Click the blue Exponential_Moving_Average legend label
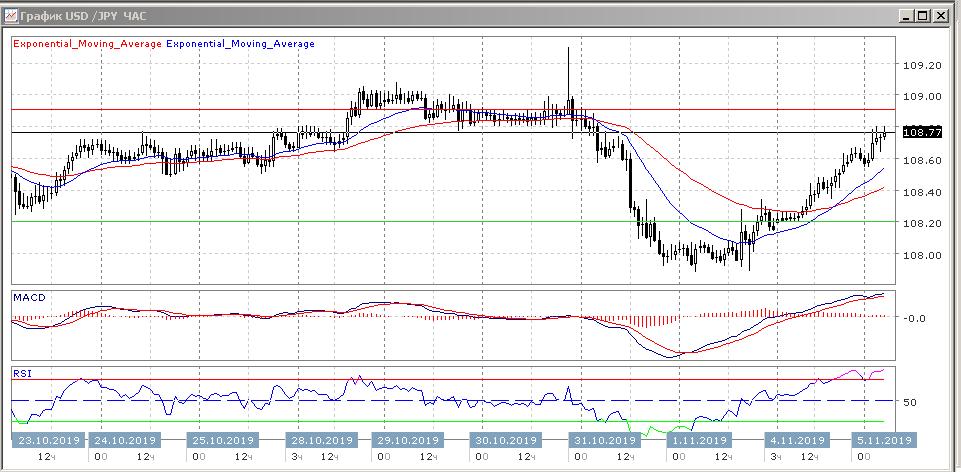 tap(240, 44)
